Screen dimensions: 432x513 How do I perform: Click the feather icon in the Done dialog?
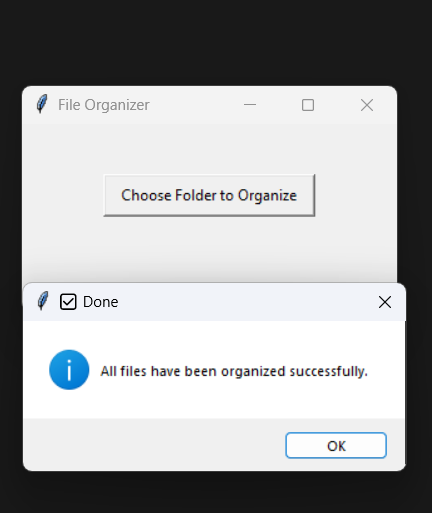(43, 301)
